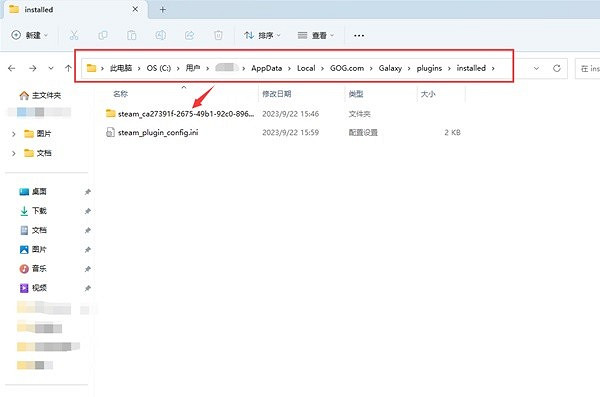Screen dimensions: 600x397
Task: Sort by 修改日期 column header
Action: click(277, 94)
